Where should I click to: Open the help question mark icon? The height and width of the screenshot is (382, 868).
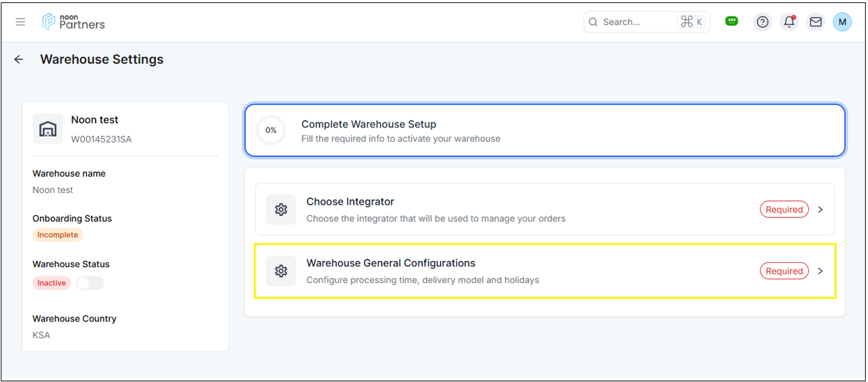coord(763,22)
